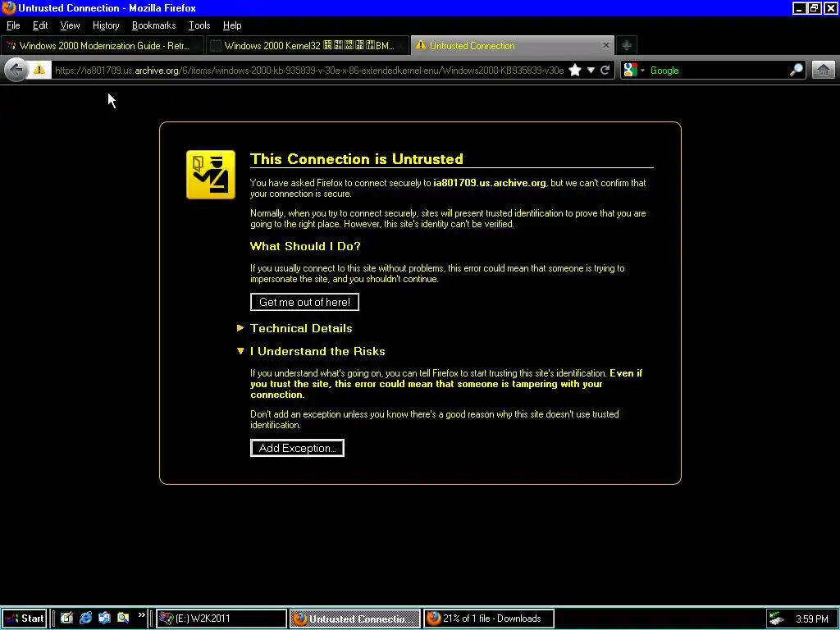Minimize the Firefox window

point(799,8)
